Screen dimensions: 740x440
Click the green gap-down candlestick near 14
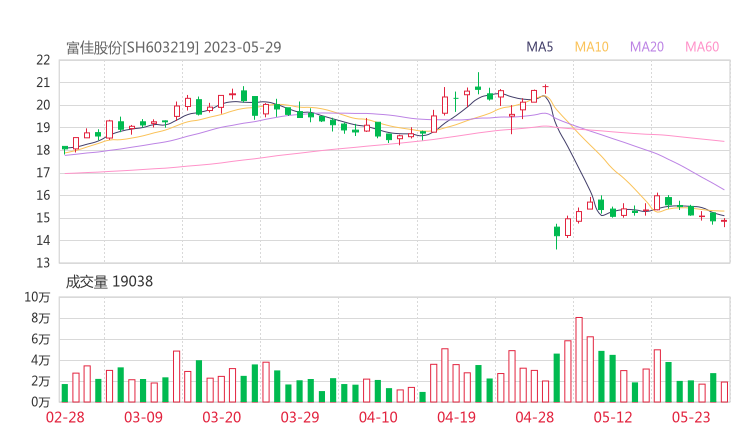[557, 236]
